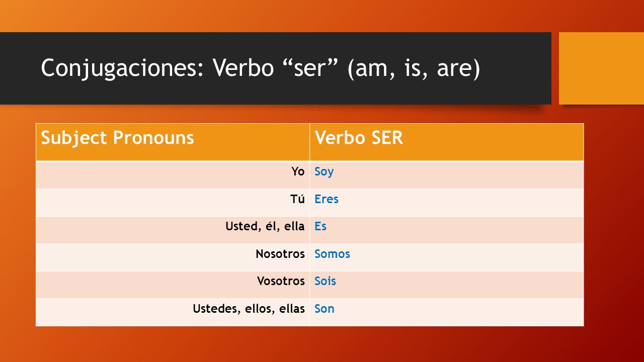644x362 pixels.
Task: Select the Subject Pronouns header cell
Action: click(x=173, y=142)
